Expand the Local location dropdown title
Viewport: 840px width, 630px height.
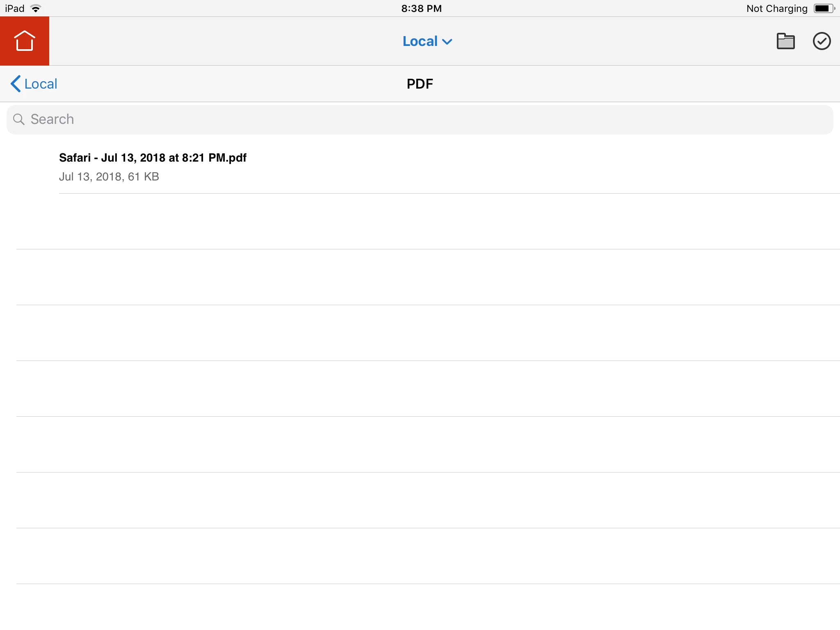pos(420,41)
